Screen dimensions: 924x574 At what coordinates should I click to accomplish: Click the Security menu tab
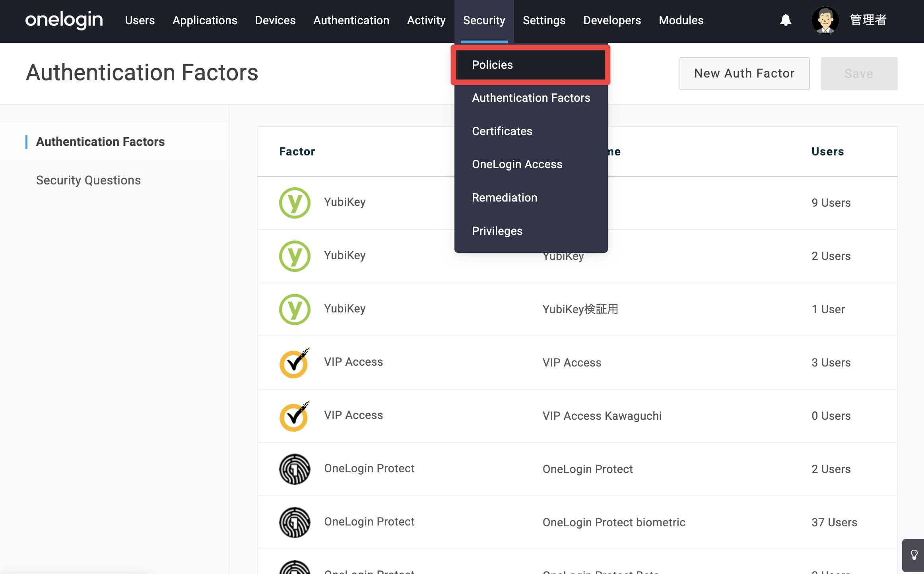pyautogui.click(x=484, y=21)
